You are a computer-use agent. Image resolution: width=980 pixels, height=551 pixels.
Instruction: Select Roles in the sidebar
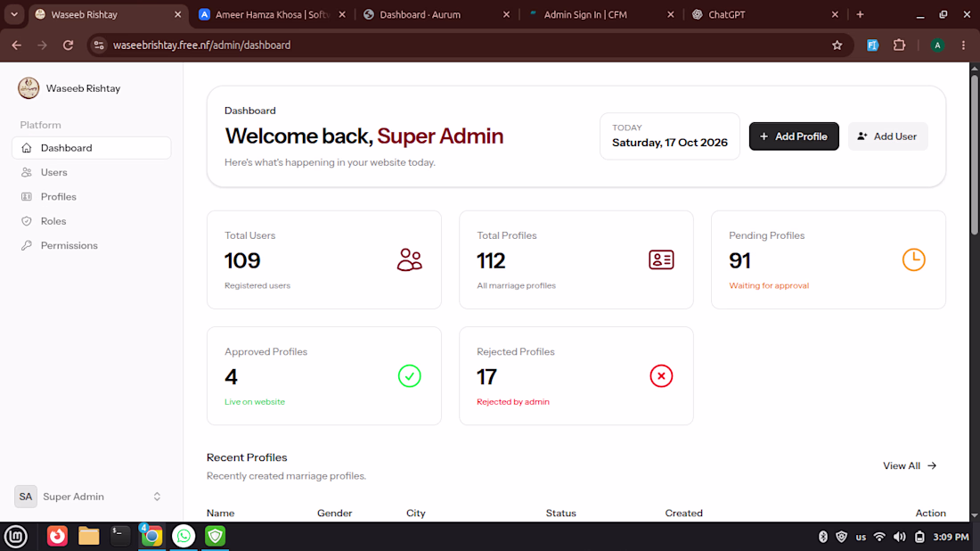(x=91, y=221)
